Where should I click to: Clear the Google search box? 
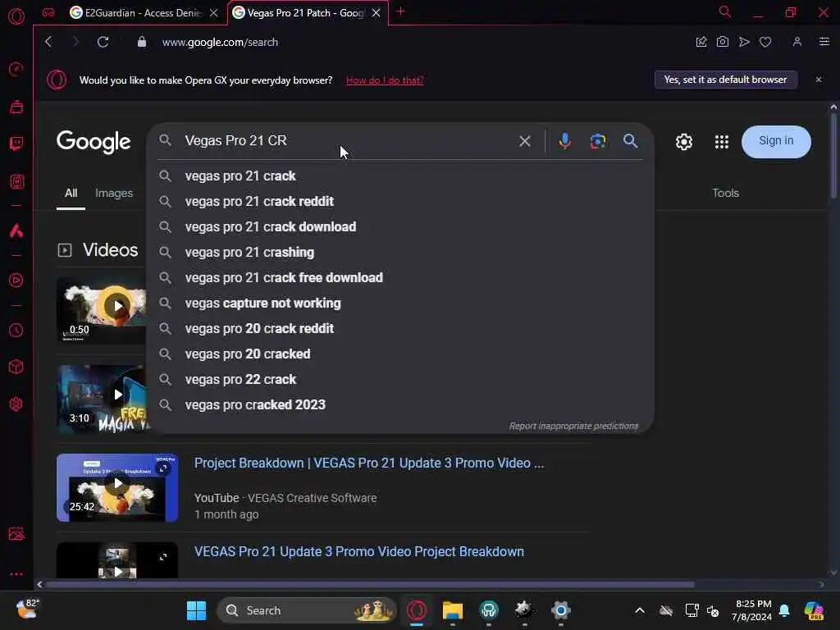(x=525, y=141)
